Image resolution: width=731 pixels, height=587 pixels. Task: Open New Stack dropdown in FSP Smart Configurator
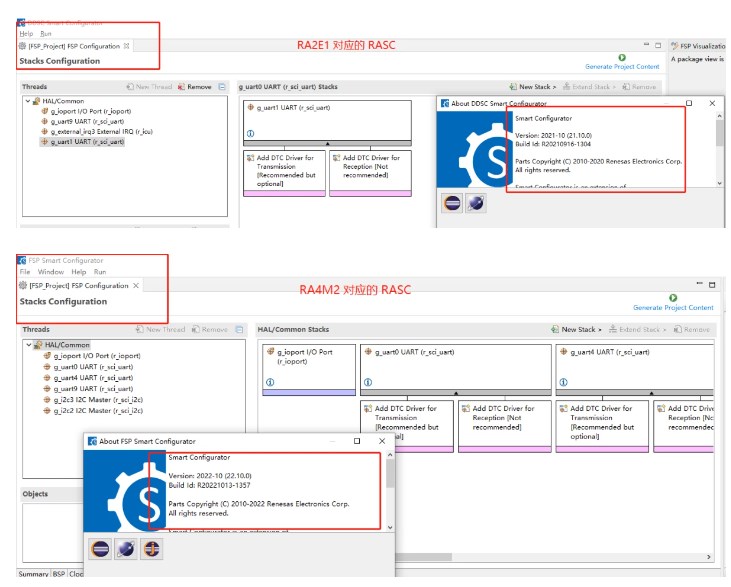[576, 330]
